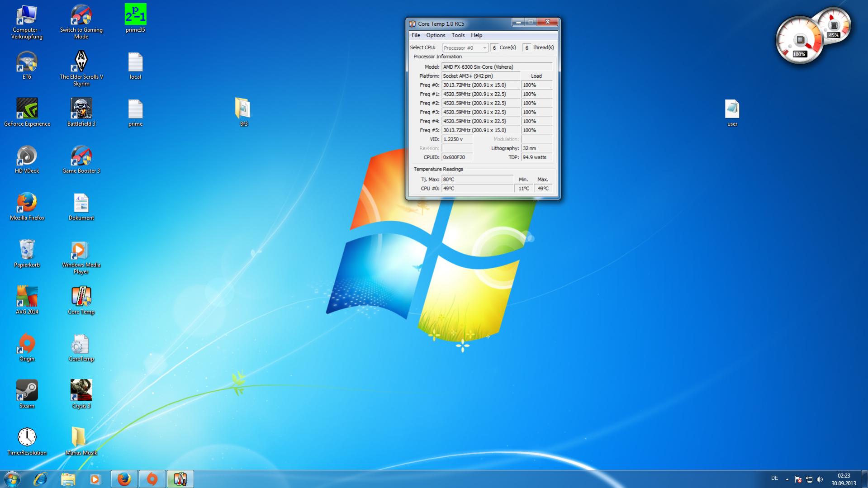Minimize the Core Temp window
The image size is (868, 488).
518,22
